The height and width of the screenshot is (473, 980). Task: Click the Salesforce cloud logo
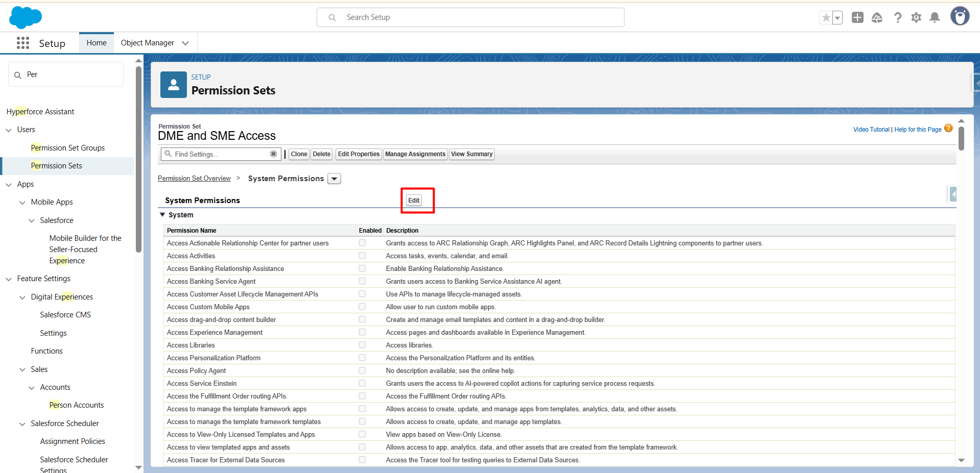point(26,17)
